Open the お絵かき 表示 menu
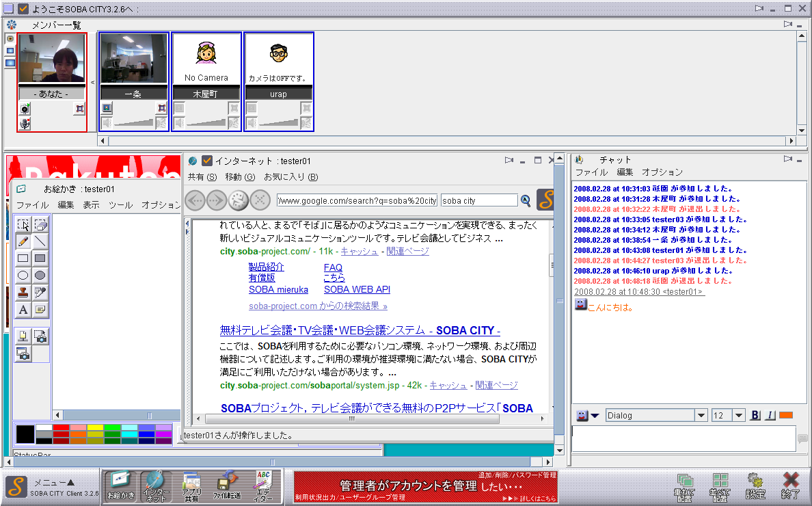Screen dimensions: 812x506 click(91, 205)
